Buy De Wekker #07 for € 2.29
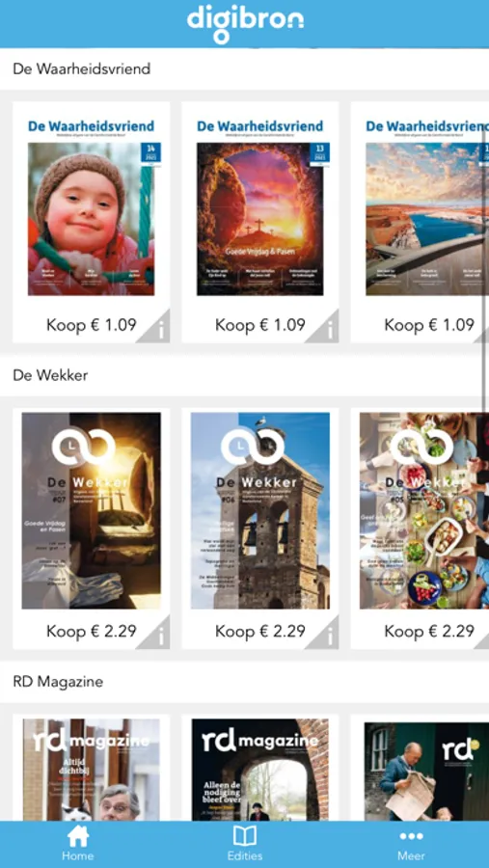 coord(92,631)
